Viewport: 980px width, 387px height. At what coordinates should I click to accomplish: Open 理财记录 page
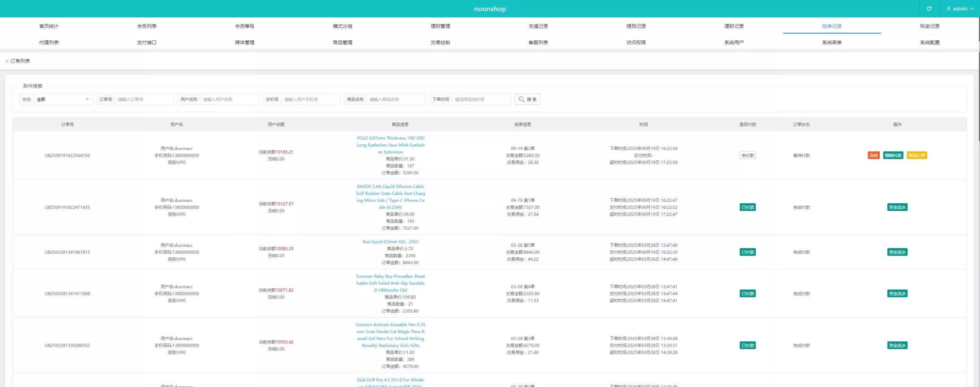tap(734, 26)
